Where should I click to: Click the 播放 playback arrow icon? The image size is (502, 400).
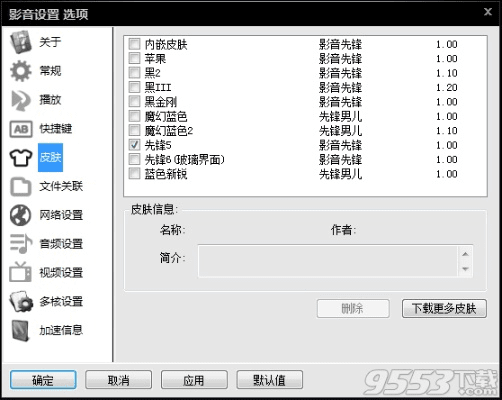click(21, 100)
